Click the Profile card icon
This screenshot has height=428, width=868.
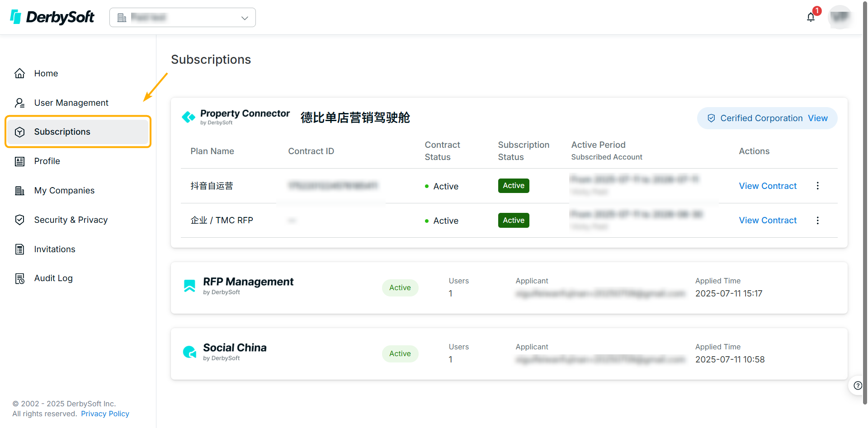pyautogui.click(x=20, y=161)
